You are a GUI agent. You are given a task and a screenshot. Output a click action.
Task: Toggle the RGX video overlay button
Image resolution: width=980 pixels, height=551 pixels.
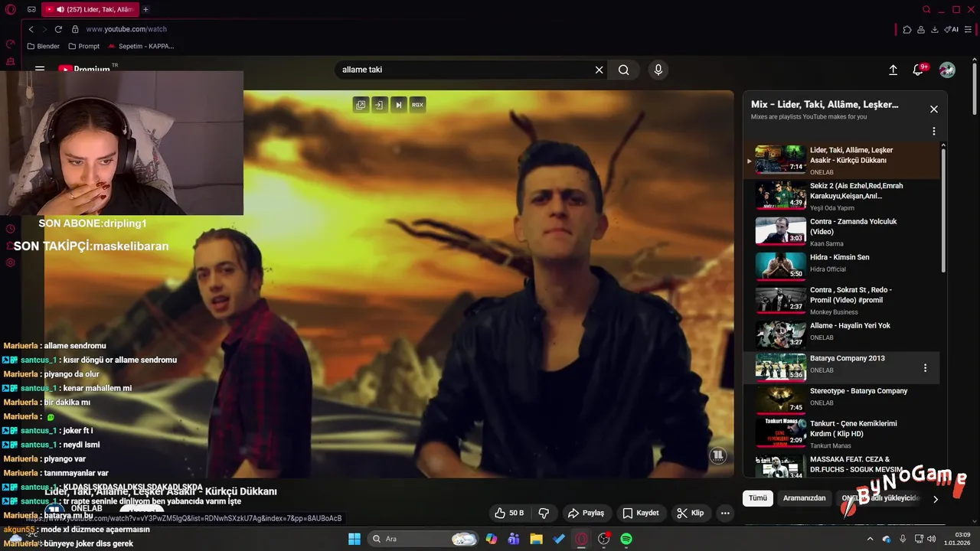click(417, 105)
